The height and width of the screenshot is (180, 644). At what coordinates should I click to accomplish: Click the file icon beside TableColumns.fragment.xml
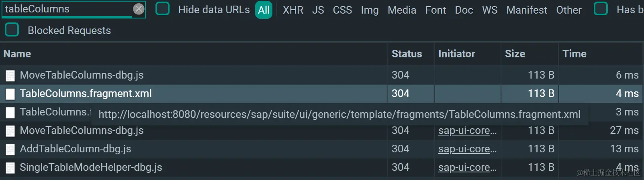tap(10, 94)
